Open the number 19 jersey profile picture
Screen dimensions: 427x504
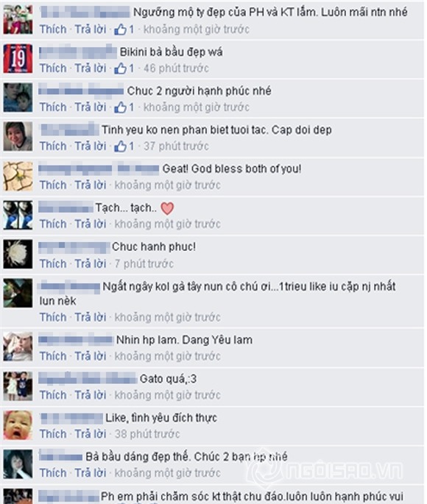18,59
